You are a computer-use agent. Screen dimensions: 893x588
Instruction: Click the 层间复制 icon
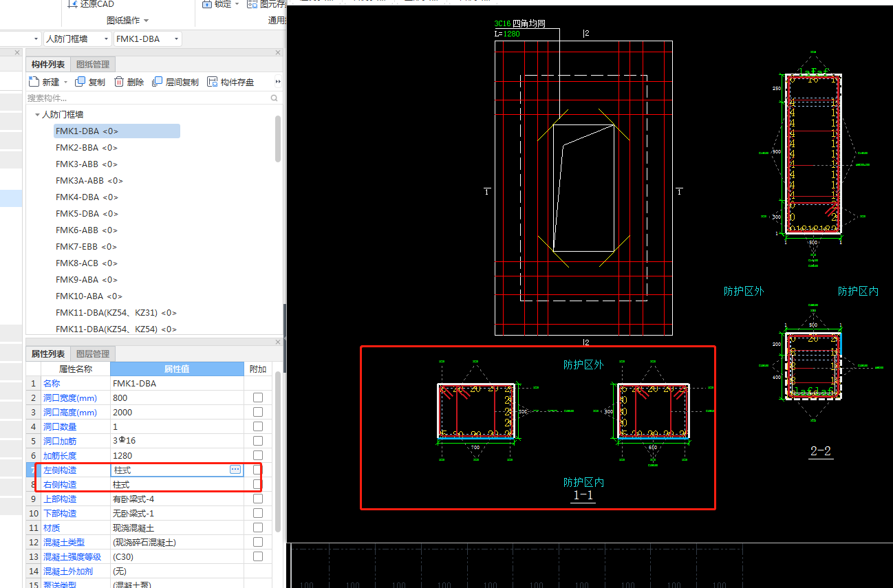(x=158, y=82)
